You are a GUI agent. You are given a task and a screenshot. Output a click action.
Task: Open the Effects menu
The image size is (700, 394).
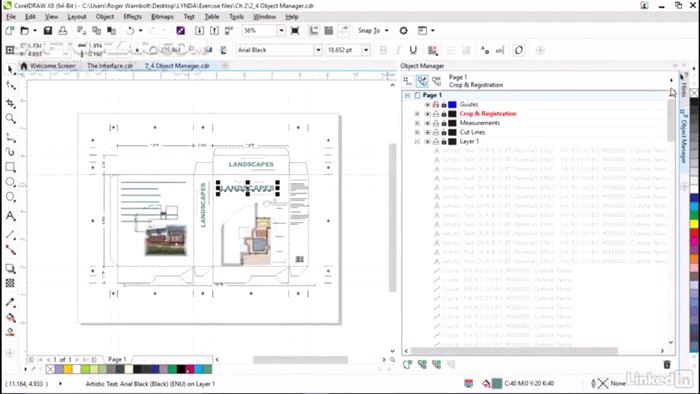point(132,17)
